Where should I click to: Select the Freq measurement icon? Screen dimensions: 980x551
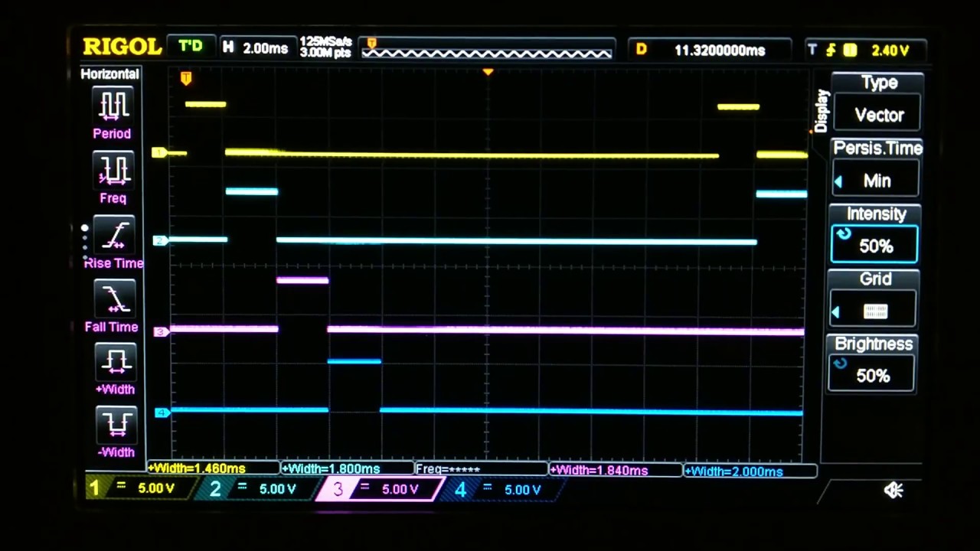[x=113, y=170]
